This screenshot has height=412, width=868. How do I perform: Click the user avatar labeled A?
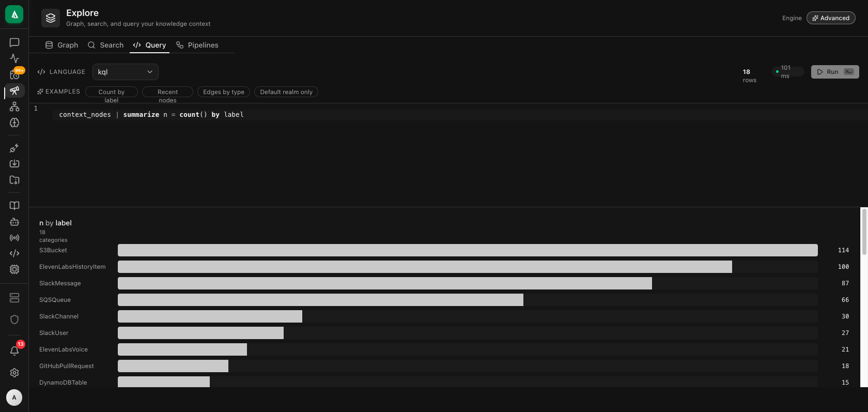(14, 398)
